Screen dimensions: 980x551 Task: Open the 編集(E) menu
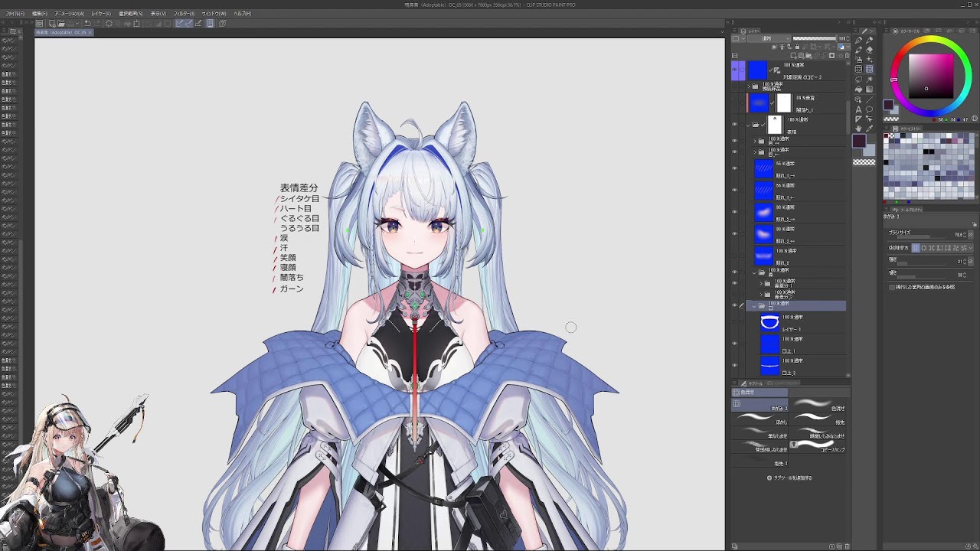40,14
